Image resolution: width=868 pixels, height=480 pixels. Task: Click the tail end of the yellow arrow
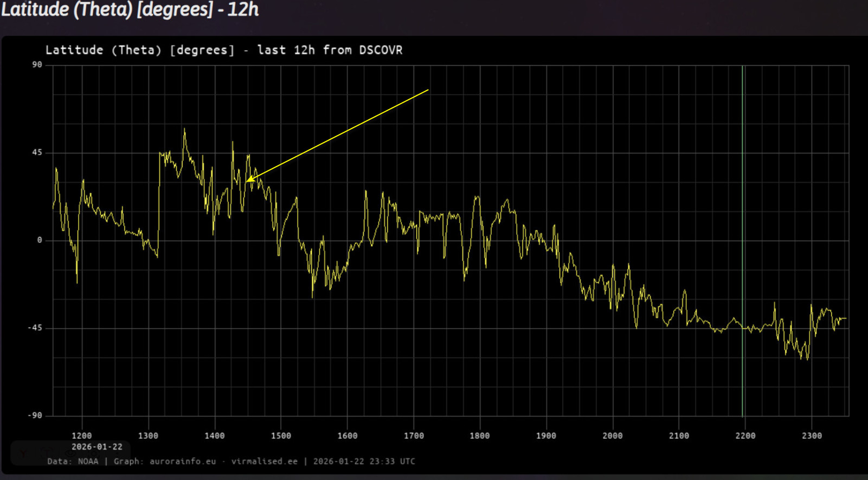[428, 90]
